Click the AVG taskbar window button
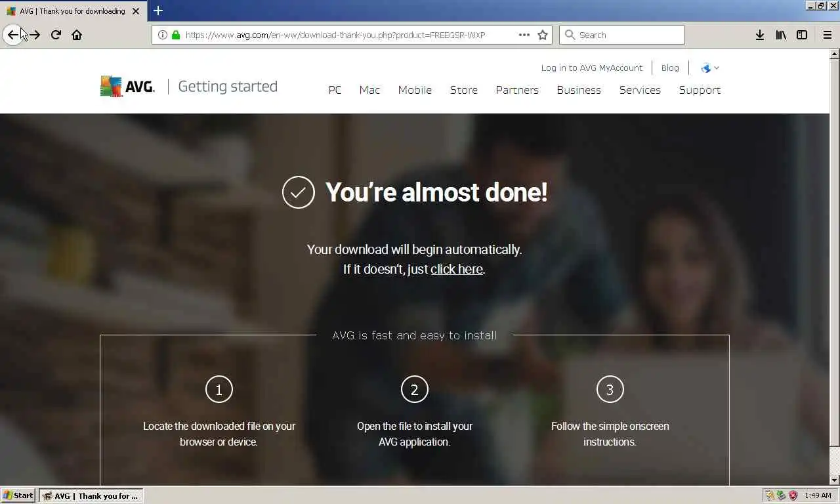Screen dimensions: 840x504 coord(91,495)
